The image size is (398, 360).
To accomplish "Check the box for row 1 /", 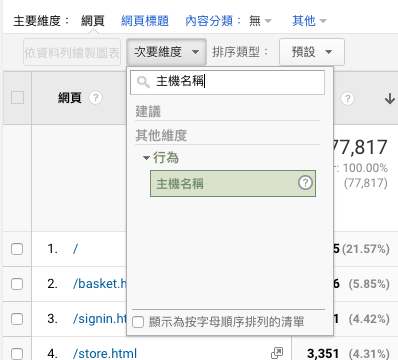I will [17, 249].
